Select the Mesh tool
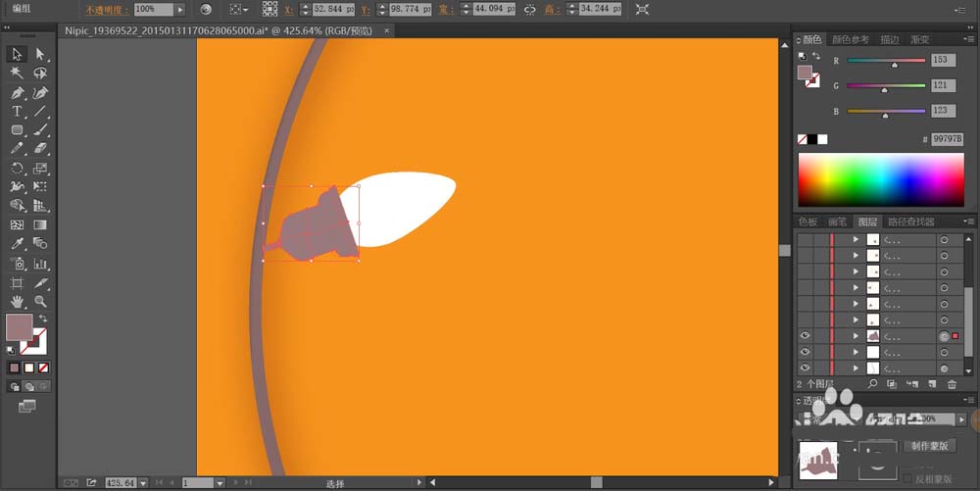Viewport: 980px width, 491px height. 17,224
